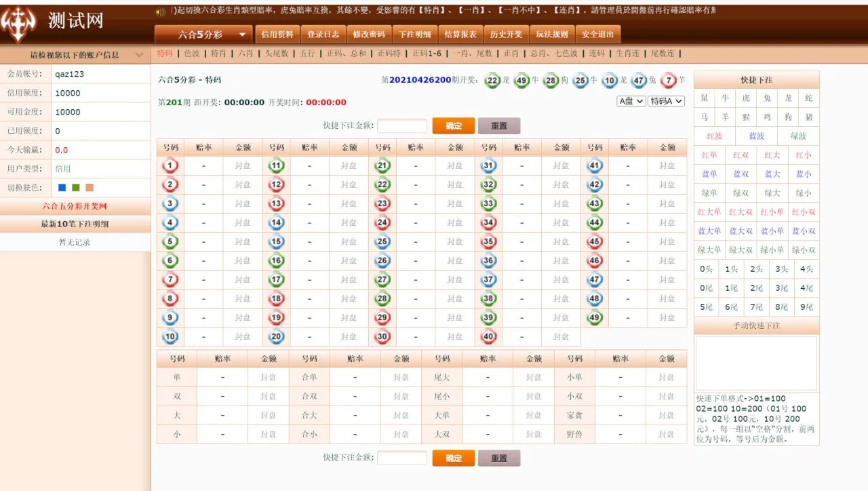This screenshot has height=491, width=868.
Task: Select number ball 5 in the grid
Action: click(170, 241)
